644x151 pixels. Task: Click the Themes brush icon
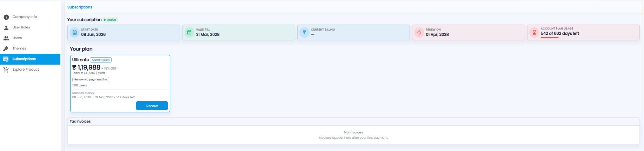[6, 48]
